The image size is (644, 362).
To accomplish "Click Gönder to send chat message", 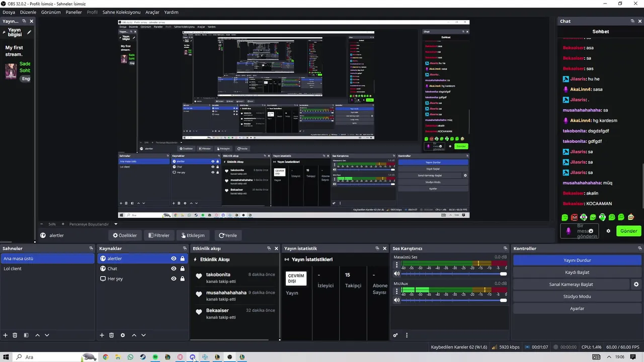I will click(628, 231).
